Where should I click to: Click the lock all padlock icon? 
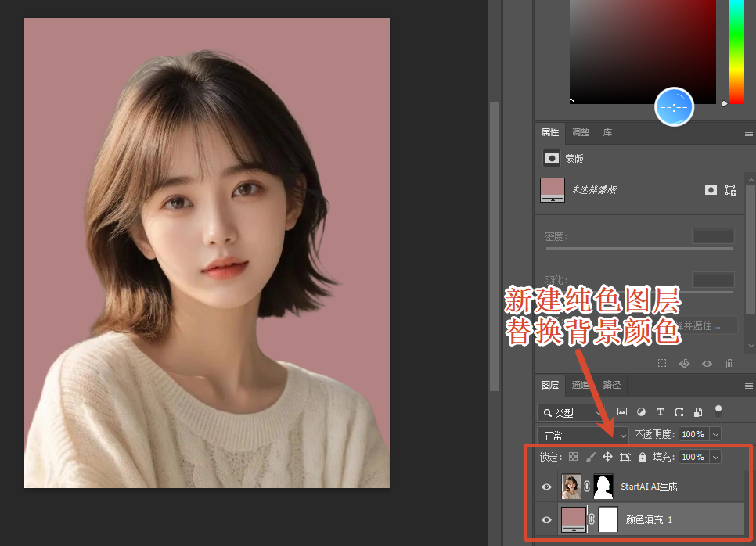pyautogui.click(x=643, y=456)
